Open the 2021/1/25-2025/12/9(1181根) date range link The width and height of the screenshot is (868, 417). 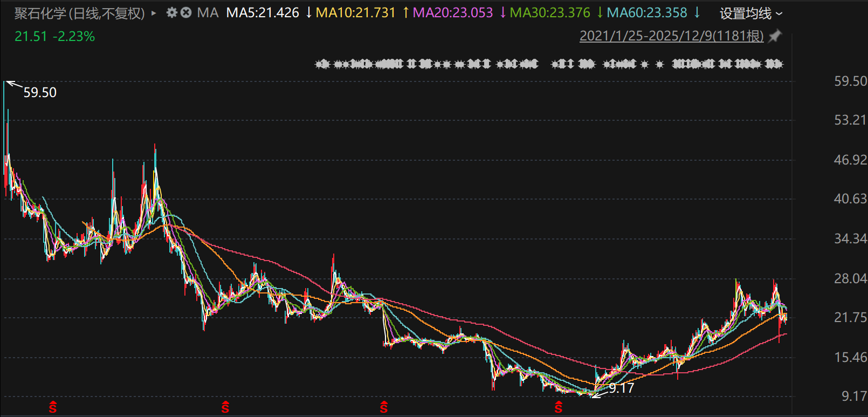click(x=672, y=36)
